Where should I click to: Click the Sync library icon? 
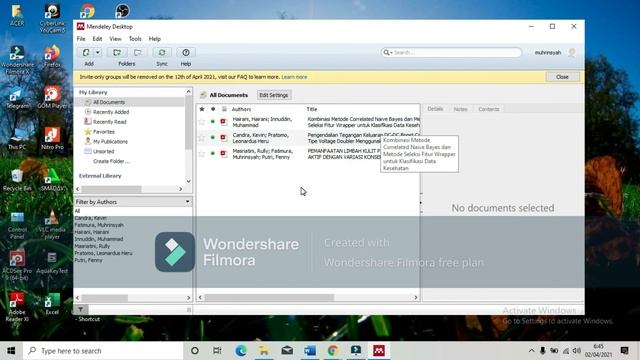click(x=162, y=52)
